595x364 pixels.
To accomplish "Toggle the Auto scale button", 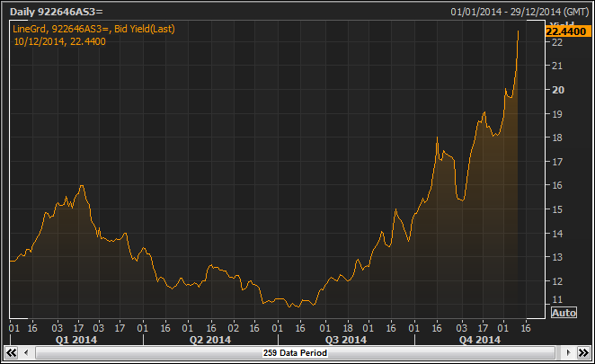I will pos(563,313).
